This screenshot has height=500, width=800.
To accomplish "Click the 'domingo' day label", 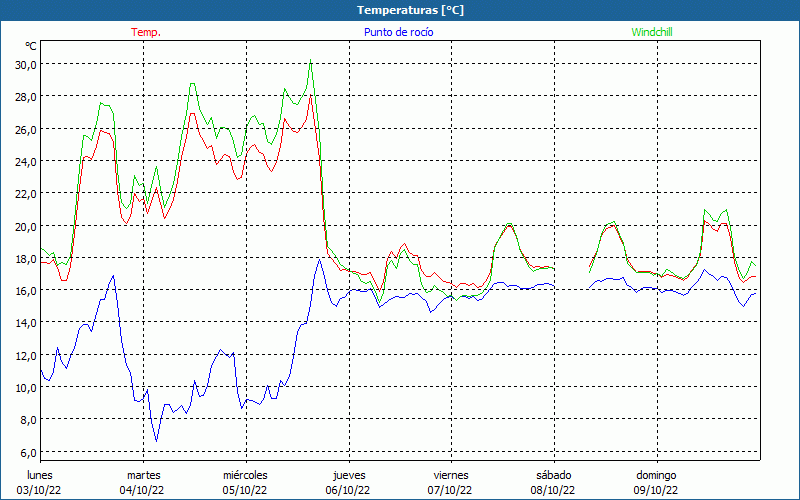I will [x=656, y=475].
